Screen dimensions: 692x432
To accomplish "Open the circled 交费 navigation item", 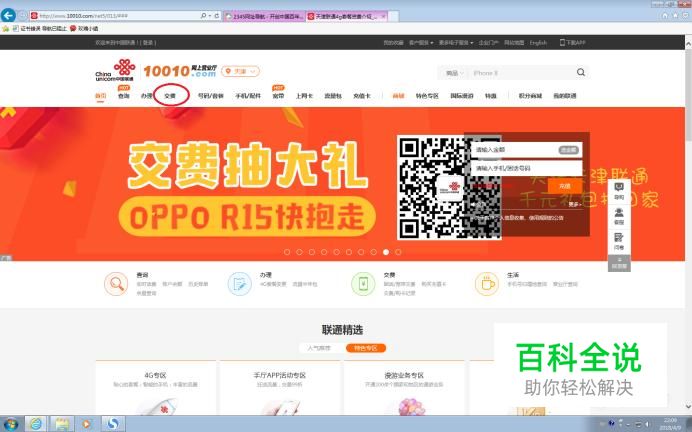I will [170, 96].
